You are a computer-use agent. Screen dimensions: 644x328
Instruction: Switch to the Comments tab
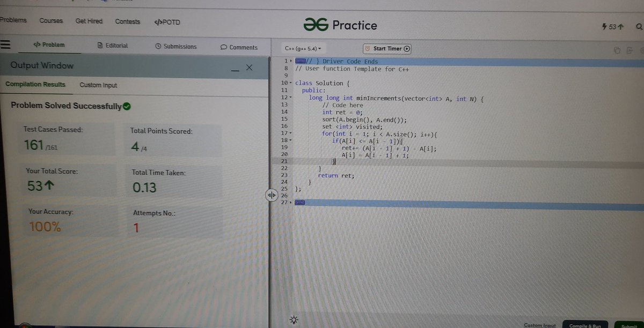click(x=239, y=47)
